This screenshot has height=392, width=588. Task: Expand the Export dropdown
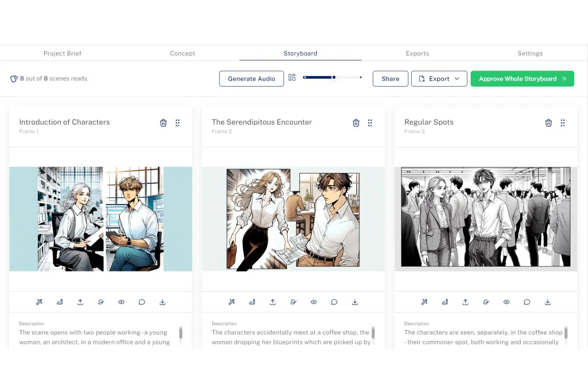pos(439,79)
